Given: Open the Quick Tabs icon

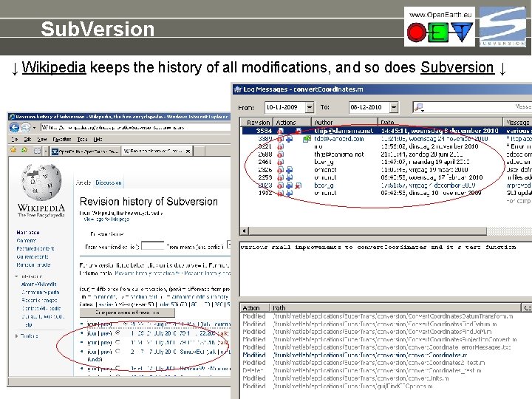Looking at the screenshot, I should pos(38,151).
